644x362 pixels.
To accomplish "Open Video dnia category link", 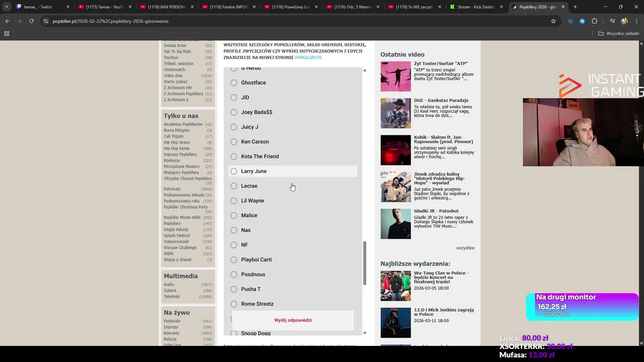I will point(173,76).
